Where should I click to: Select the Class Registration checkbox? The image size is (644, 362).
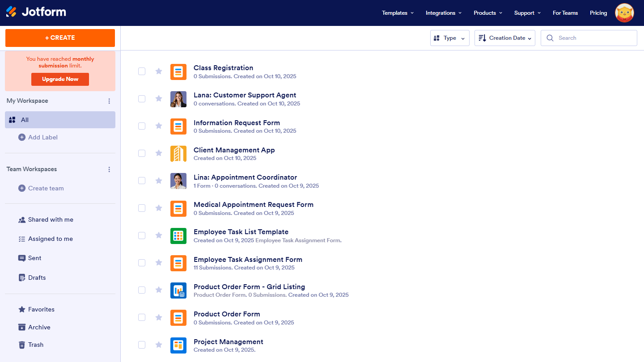tap(142, 71)
